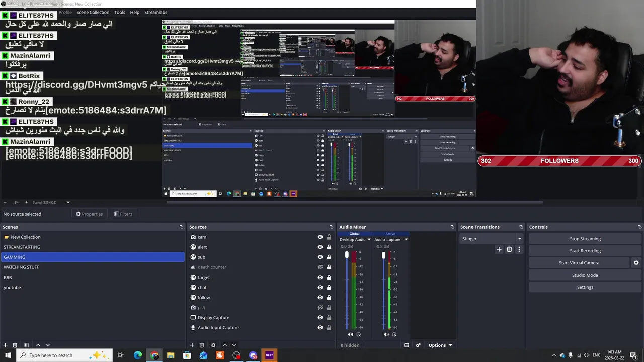The width and height of the screenshot is (644, 362).
Task: Open scene filters icon in Scenes toolbar
Action: pyautogui.click(x=26, y=345)
